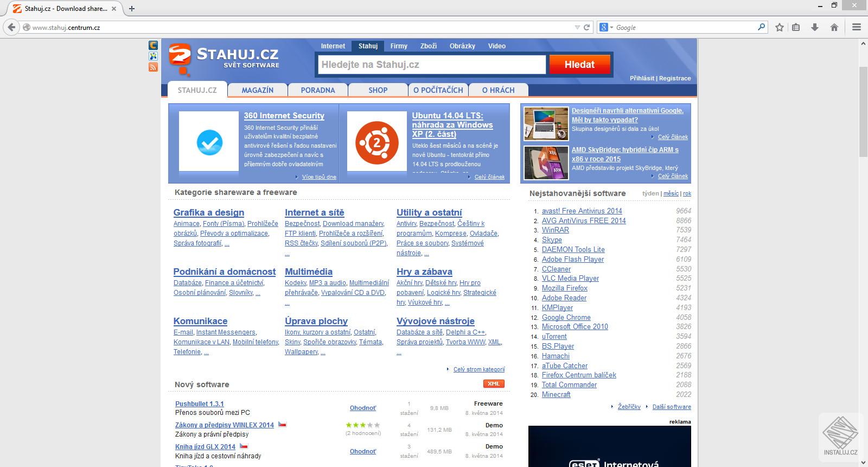Click the Stahuj.cz logo
Image resolution: width=868 pixels, height=467 pixels.
click(224, 58)
